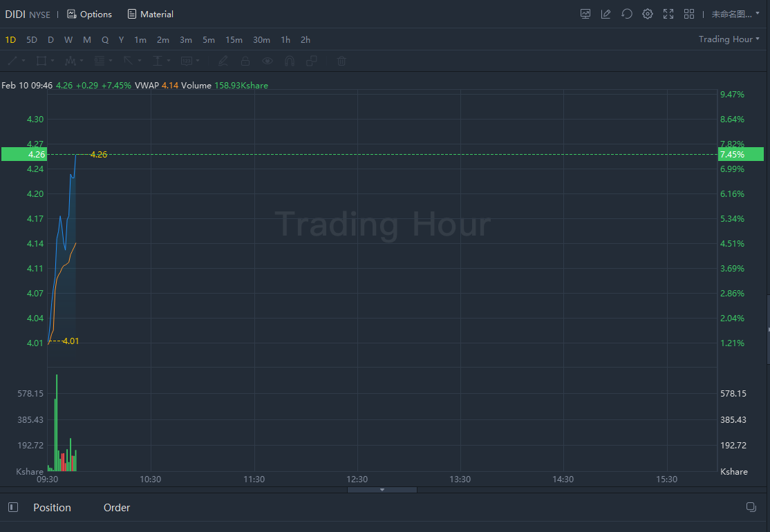Viewport: 770px width, 532px height.
Task: Toggle the bottom panel sidebar icon
Action: 13,507
